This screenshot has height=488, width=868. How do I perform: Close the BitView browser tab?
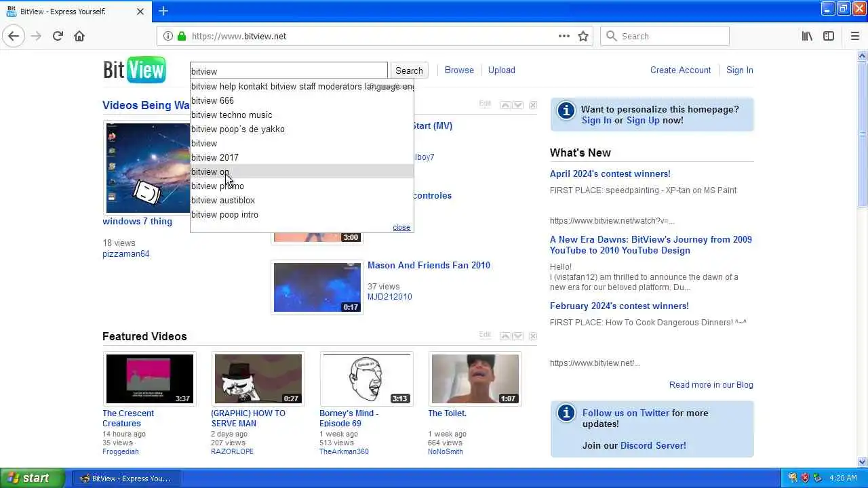point(140,12)
